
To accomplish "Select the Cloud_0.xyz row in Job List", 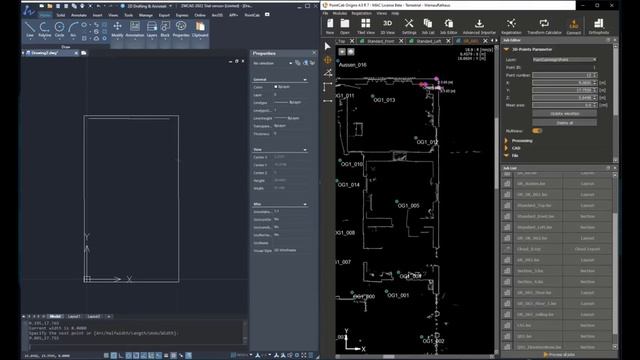I will 558,249.
